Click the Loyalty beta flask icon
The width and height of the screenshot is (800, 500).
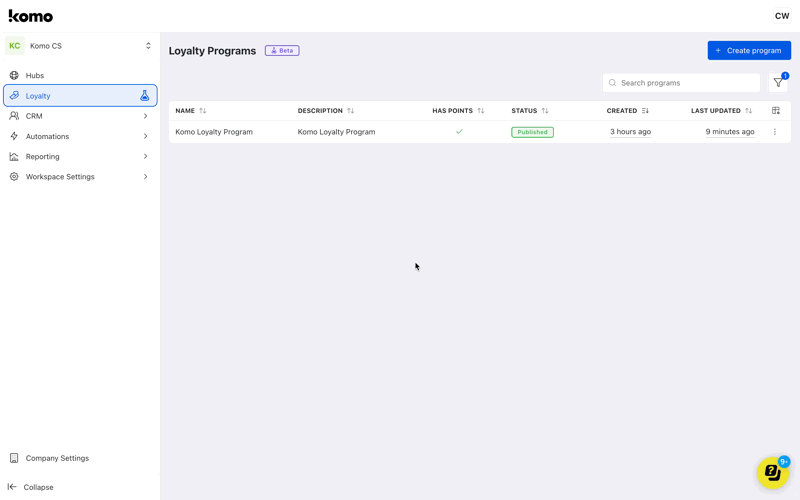point(144,96)
